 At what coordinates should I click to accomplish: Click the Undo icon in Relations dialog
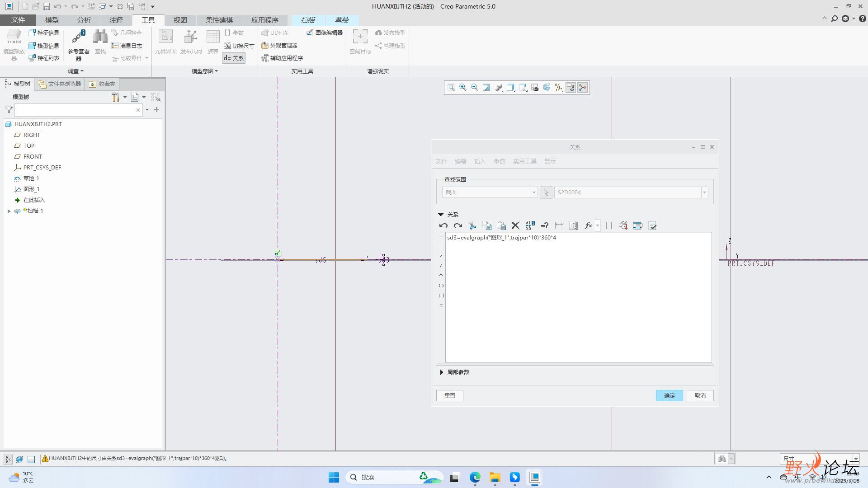[x=443, y=225]
